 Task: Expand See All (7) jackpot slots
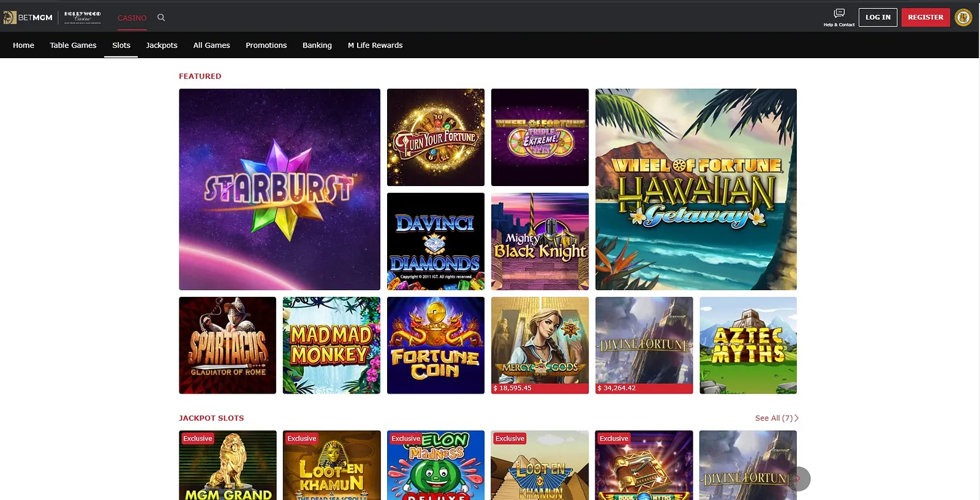tap(777, 418)
